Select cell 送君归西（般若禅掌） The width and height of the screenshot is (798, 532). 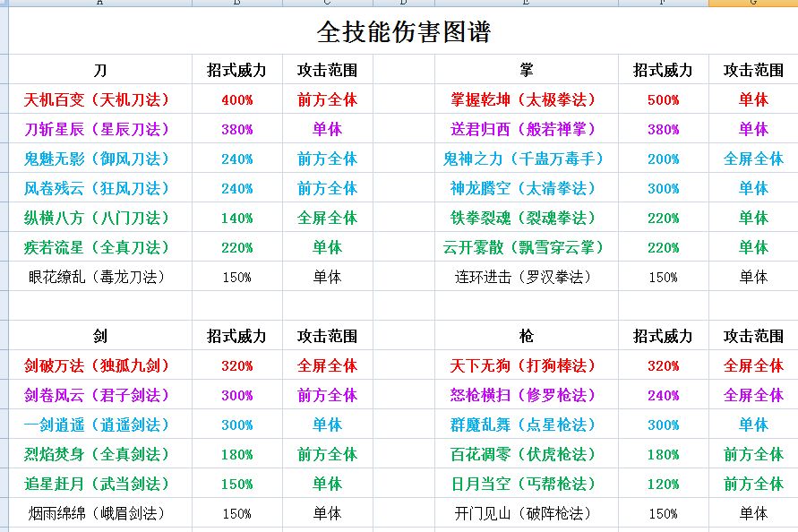click(527, 129)
